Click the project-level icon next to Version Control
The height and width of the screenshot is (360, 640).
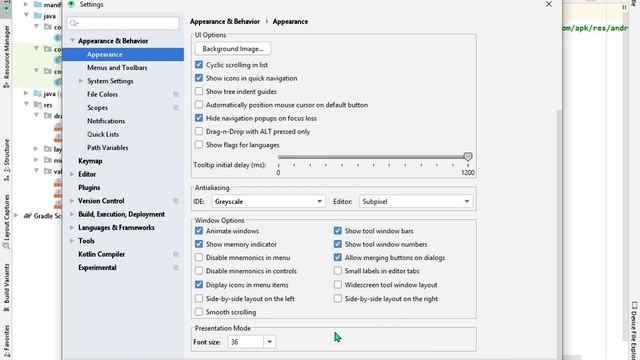coord(176,201)
